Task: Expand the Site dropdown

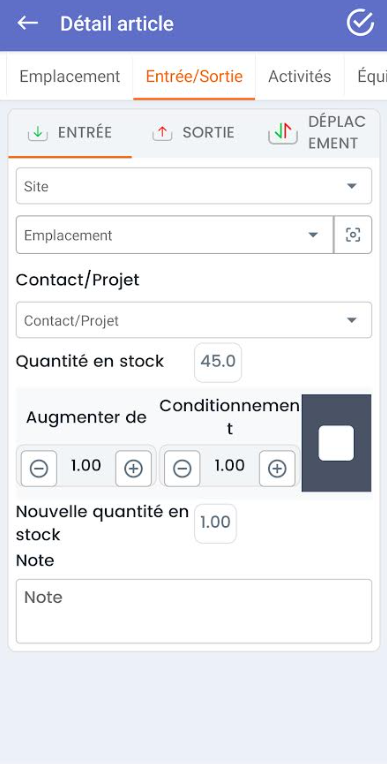Action: (x=194, y=186)
